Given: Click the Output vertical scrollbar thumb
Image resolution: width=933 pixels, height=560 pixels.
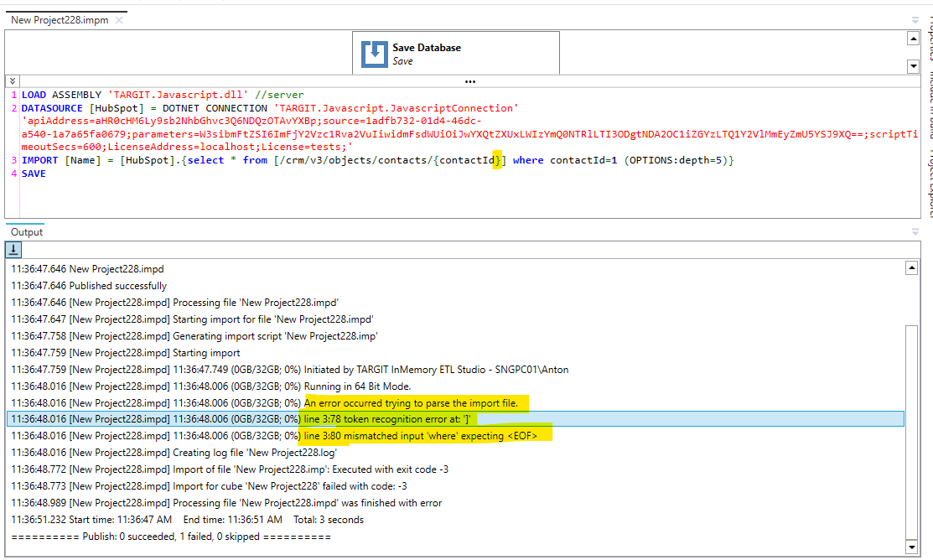Looking at the screenshot, I should pos(911,432).
